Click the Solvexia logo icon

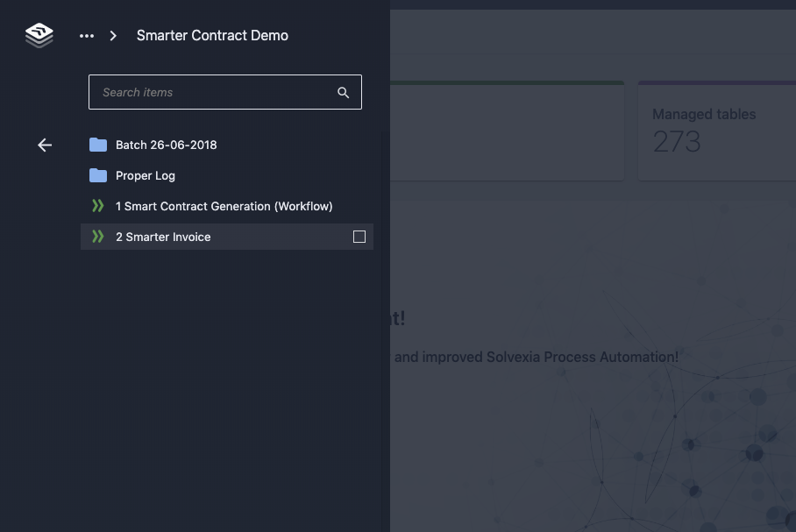pos(39,35)
